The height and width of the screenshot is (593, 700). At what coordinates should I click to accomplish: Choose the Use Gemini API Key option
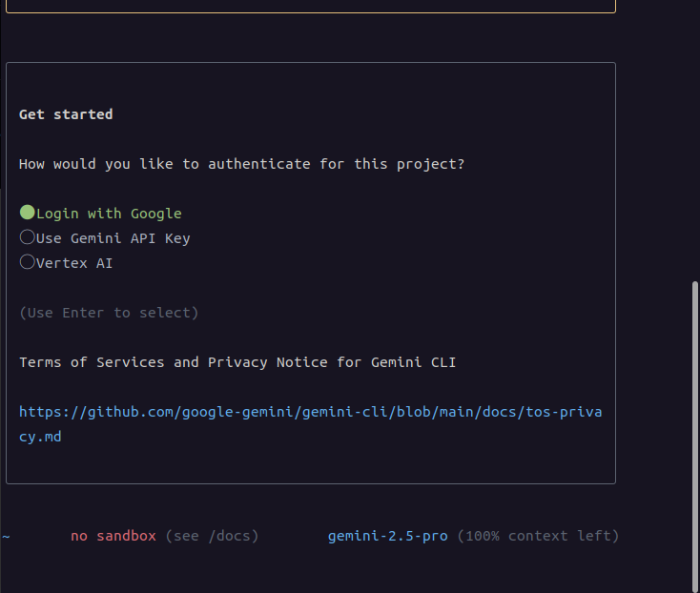tap(105, 237)
